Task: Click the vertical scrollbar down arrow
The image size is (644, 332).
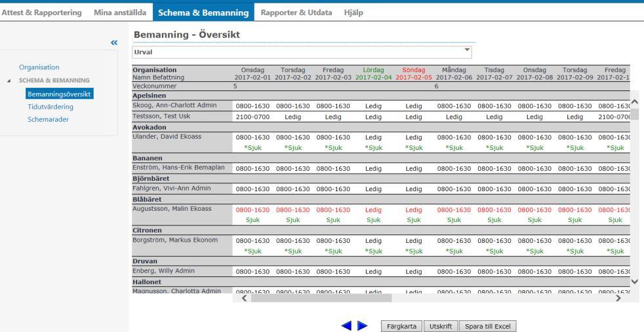Action: click(x=635, y=282)
